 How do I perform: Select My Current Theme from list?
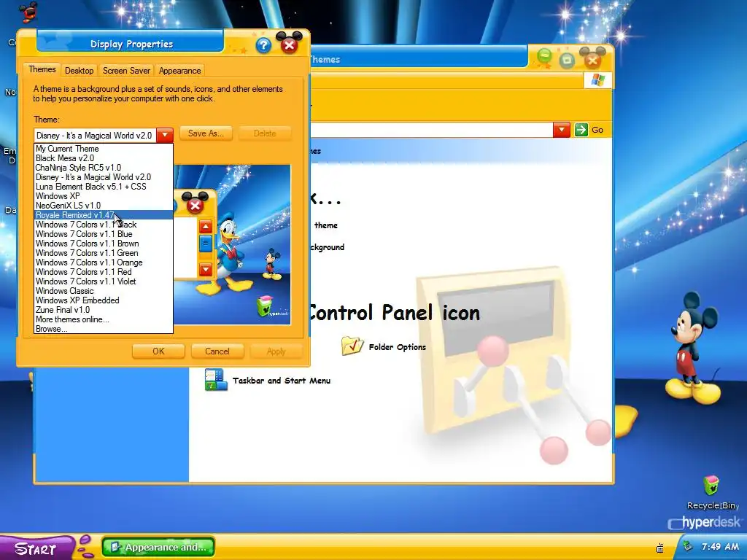(104, 149)
